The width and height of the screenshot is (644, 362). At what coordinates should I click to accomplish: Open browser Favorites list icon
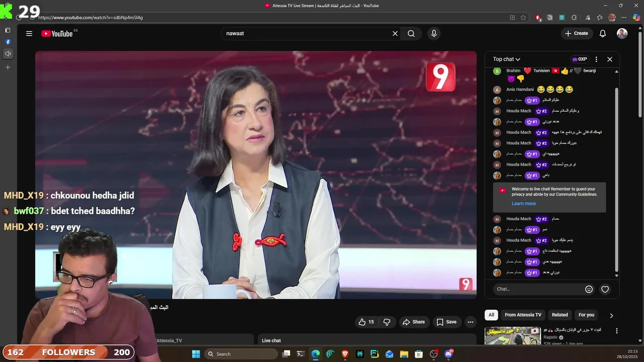tap(600, 18)
